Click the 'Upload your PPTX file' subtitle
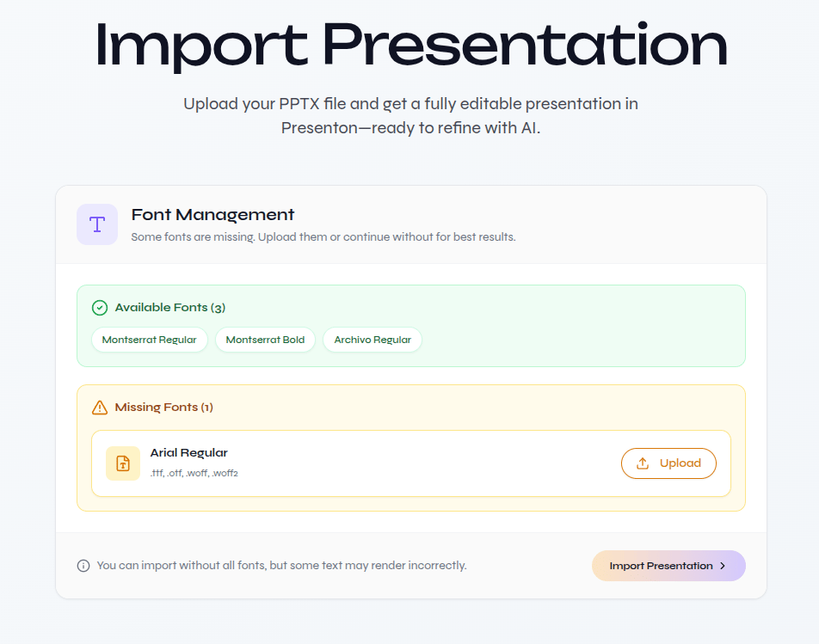Screen dimensions: 819x644 (x=410, y=115)
